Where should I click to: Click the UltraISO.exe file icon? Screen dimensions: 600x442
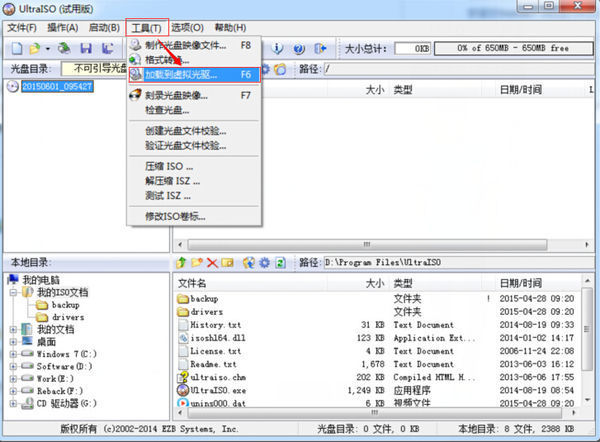tap(183, 389)
